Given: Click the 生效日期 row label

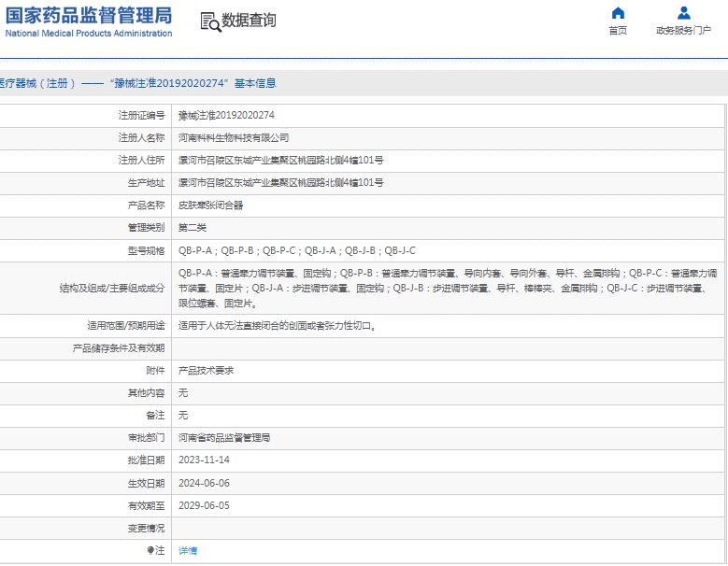Looking at the screenshot, I should (146, 484).
